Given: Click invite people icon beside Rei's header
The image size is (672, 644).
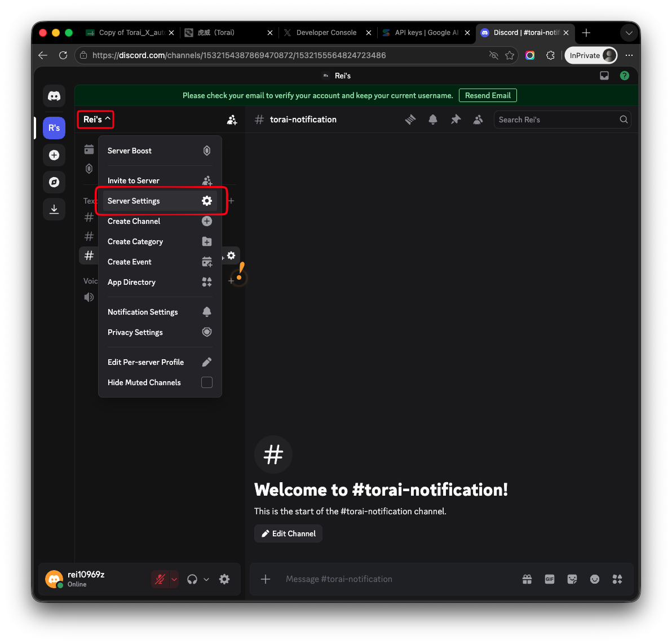Looking at the screenshot, I should pyautogui.click(x=232, y=120).
